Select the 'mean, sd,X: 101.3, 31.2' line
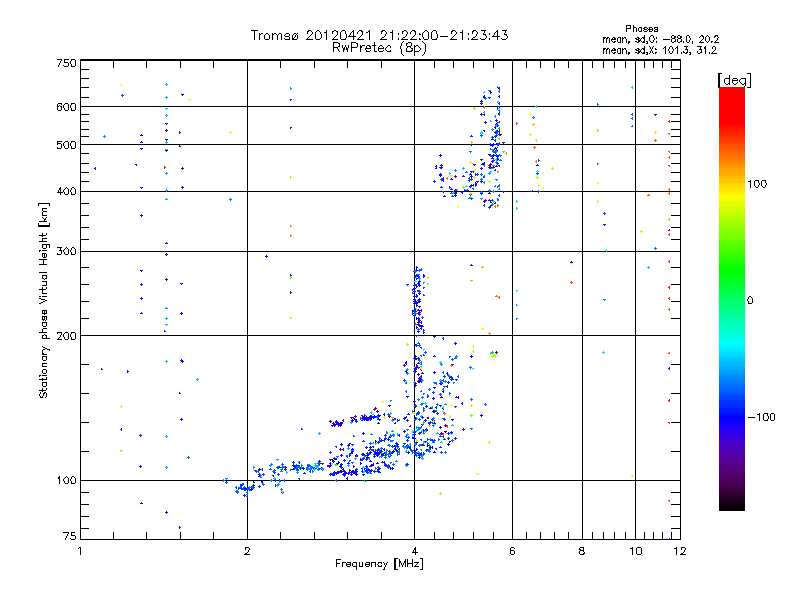The image size is (800, 600). [x=659, y=50]
